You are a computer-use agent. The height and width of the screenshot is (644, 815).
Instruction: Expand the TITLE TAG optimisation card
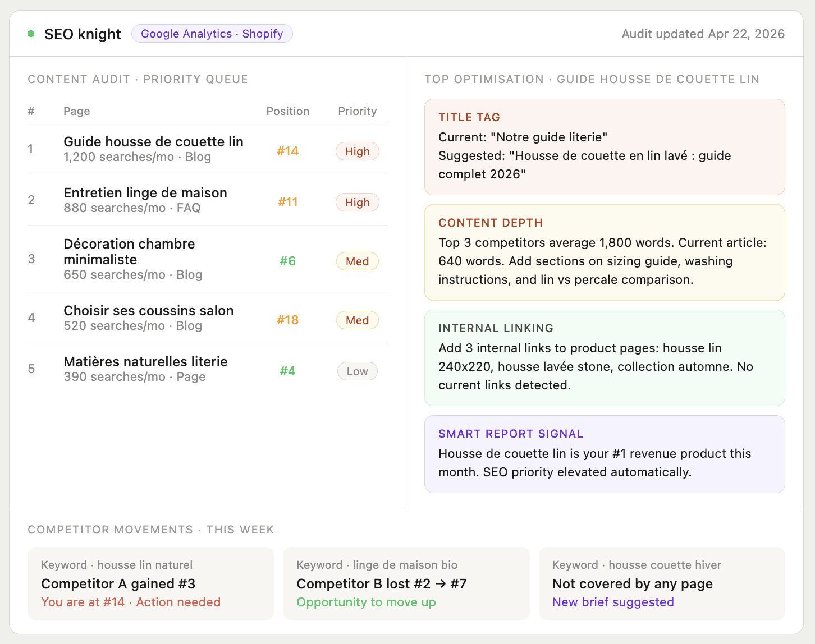(x=605, y=147)
